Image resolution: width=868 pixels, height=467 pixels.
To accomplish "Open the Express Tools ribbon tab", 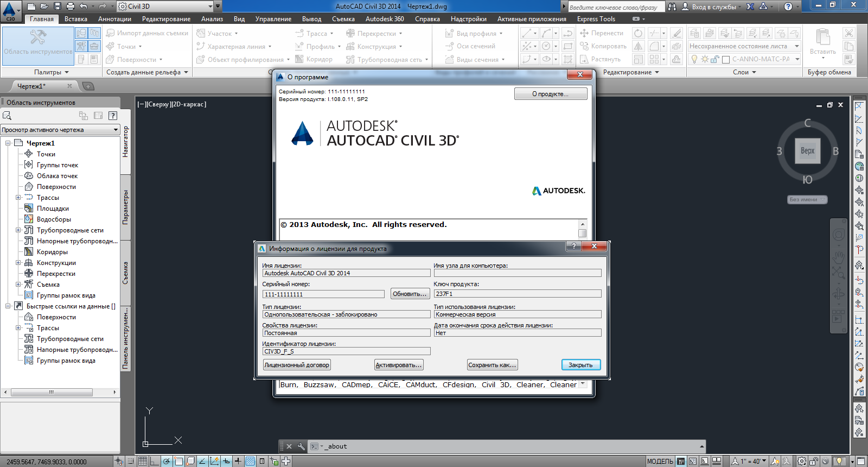I will click(x=596, y=19).
